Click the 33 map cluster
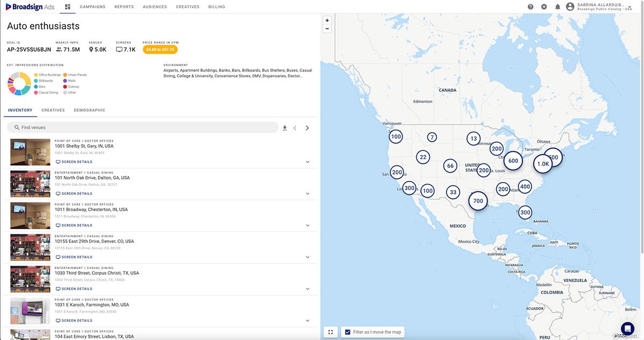This screenshot has width=644, height=340. point(453,192)
